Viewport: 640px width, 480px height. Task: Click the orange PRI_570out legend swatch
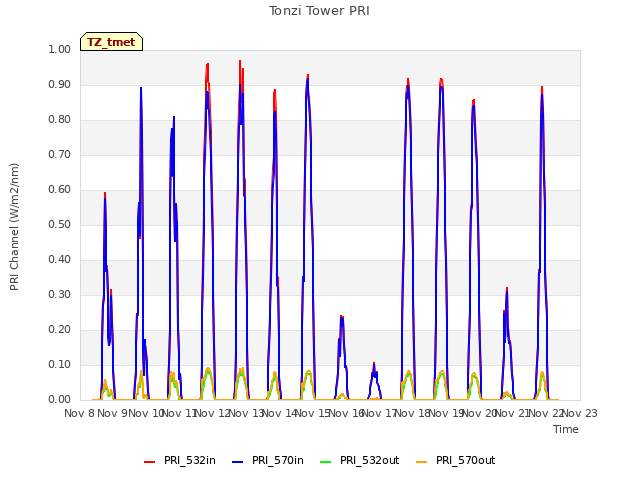coord(422,462)
